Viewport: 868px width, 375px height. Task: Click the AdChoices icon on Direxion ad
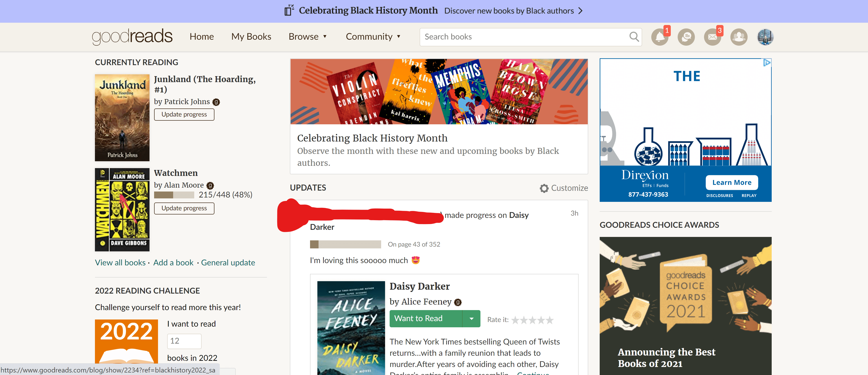767,63
